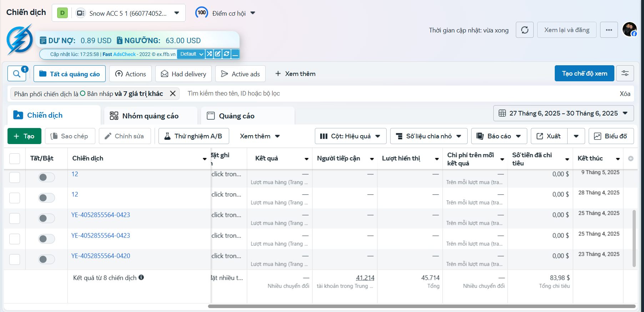
Task: Click the Fast AdsCheck lightning bolt logo
Action: 20,40
